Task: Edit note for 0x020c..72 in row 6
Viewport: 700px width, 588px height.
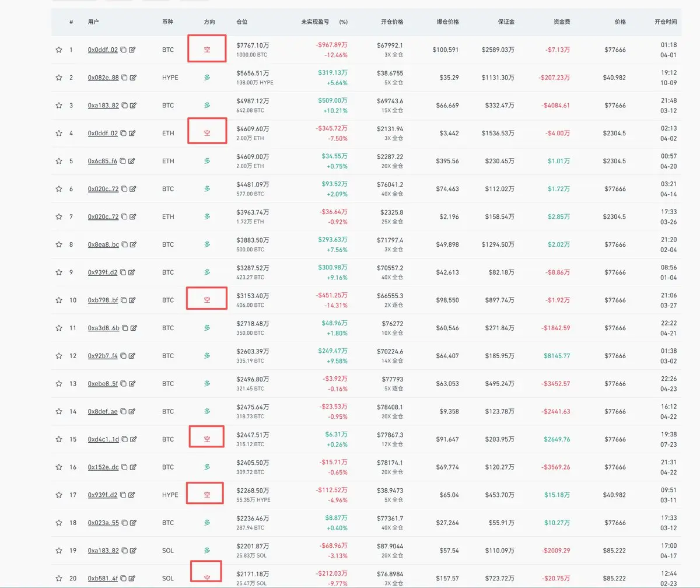Action: pos(132,189)
